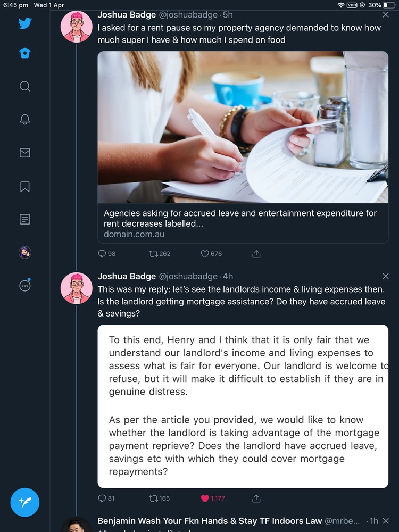Open Bookmarks icon in sidebar
Screen dimensions: 399x532
(24, 186)
